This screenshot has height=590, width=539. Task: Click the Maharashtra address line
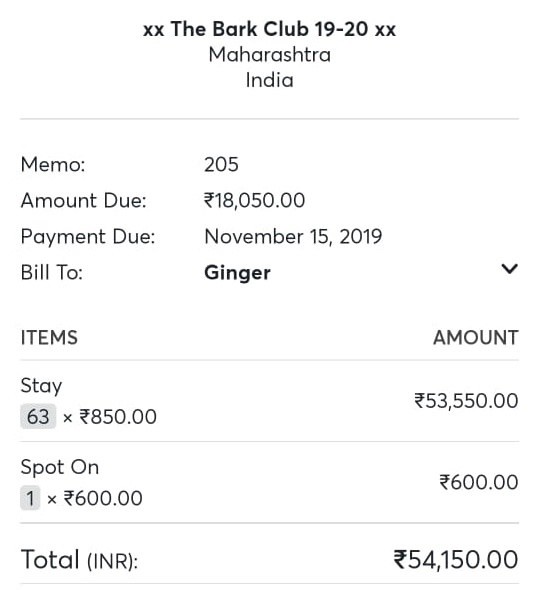270,55
